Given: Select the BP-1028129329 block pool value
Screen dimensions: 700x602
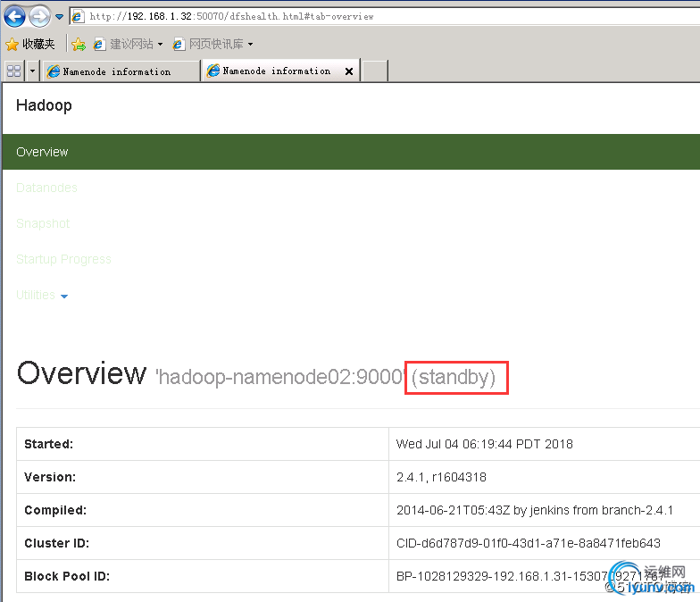Looking at the screenshot, I should point(530,576).
